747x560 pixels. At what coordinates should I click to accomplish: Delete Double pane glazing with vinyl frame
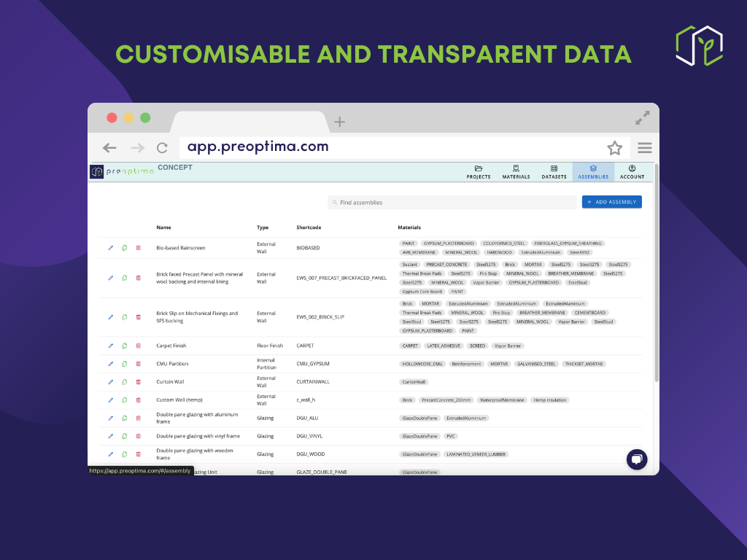138,436
